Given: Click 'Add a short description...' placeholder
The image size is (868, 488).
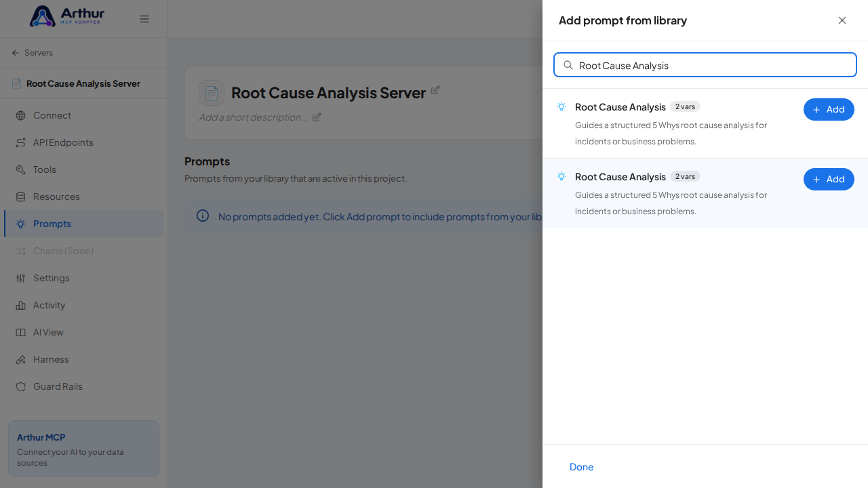Looking at the screenshot, I should point(253,117).
